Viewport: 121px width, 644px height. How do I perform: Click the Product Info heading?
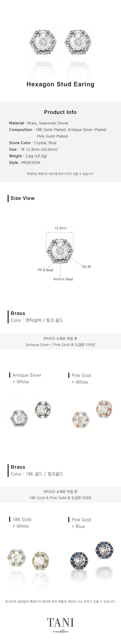coord(60,112)
